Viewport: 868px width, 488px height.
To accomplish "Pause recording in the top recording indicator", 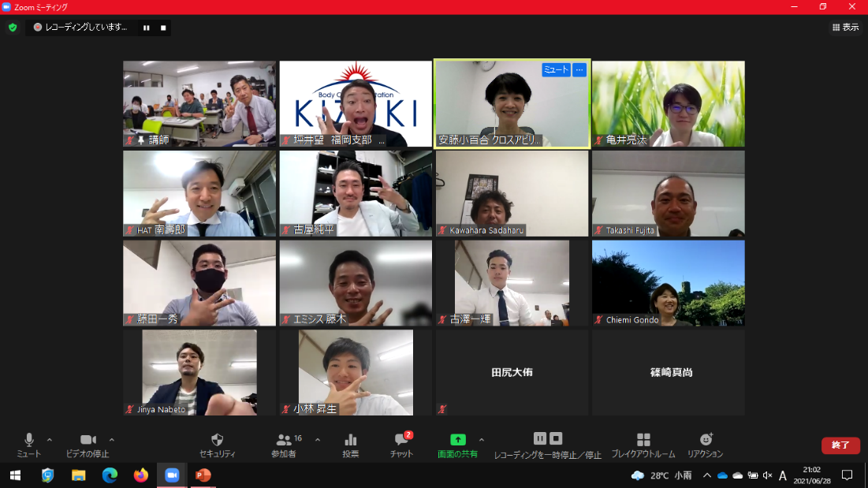I will [146, 28].
